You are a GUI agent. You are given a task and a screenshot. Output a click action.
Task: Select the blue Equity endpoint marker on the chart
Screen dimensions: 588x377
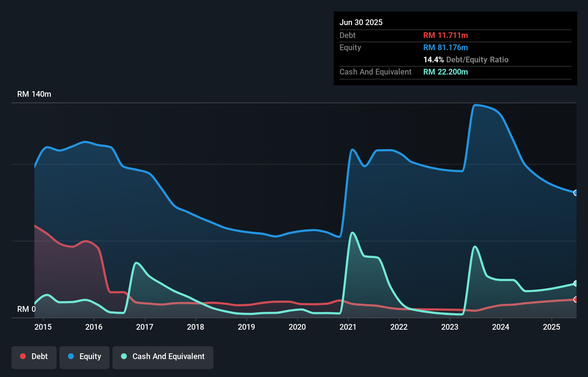tap(576, 193)
